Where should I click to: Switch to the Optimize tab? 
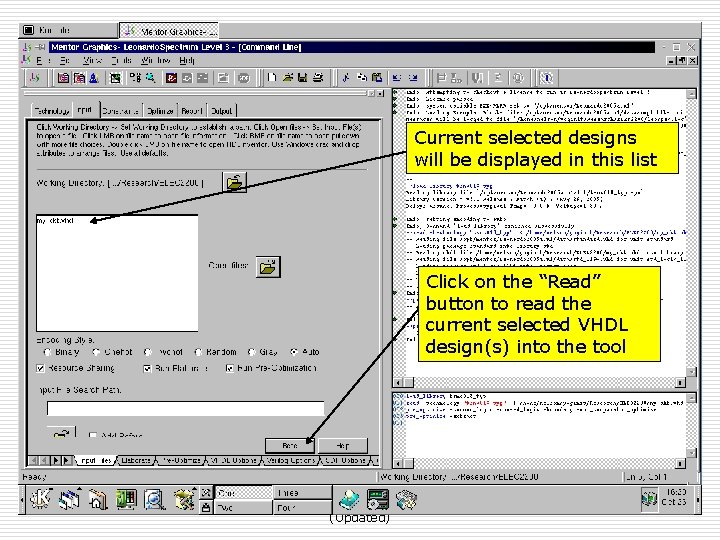[160, 111]
